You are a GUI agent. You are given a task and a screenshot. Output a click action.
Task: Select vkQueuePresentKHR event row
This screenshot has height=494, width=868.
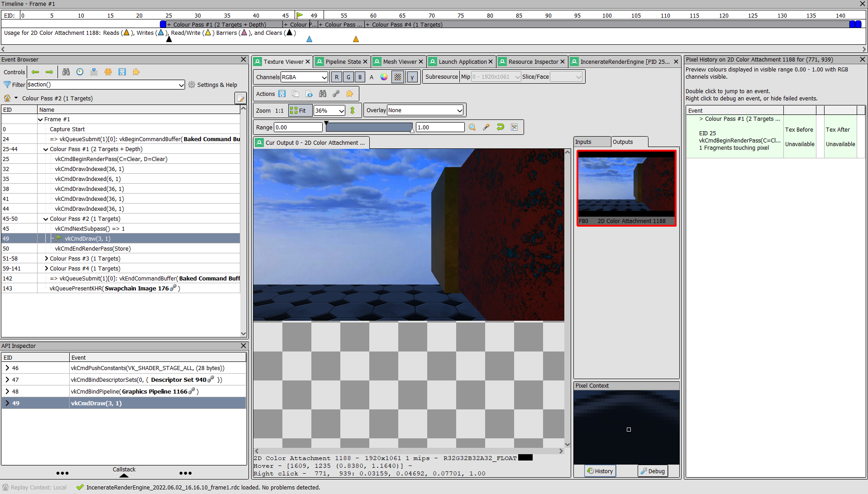coord(121,289)
